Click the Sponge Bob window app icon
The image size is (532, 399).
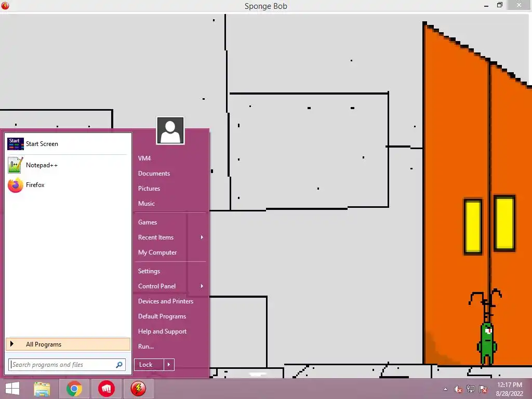(x=5, y=5)
